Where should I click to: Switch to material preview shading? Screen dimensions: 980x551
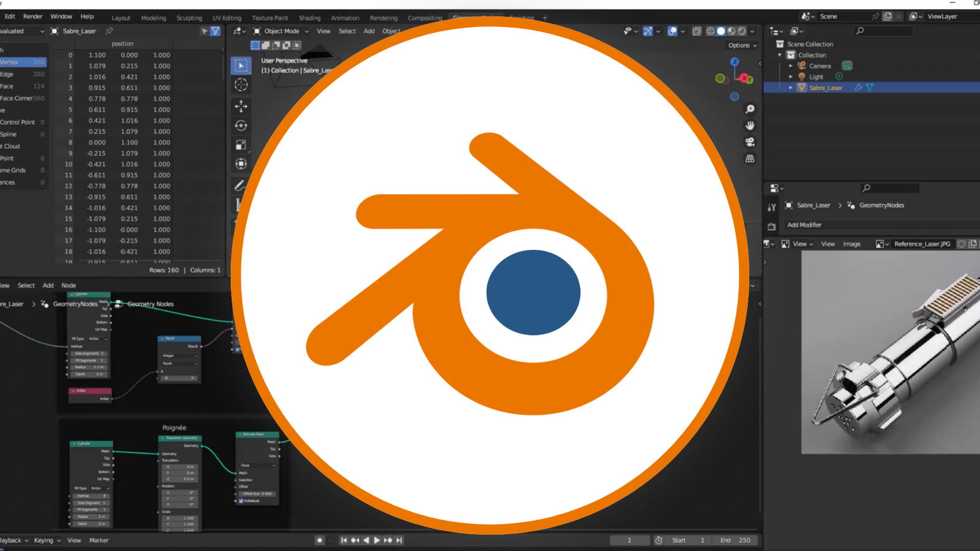(x=731, y=31)
